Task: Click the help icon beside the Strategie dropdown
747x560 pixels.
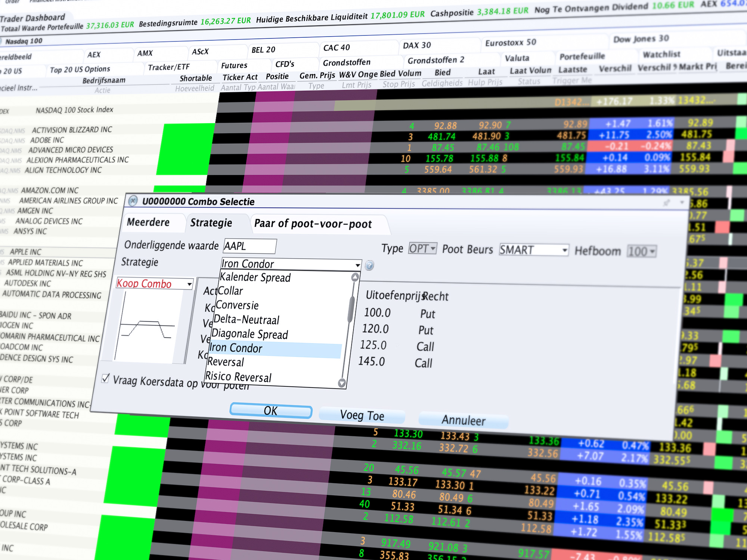Action: point(369,265)
